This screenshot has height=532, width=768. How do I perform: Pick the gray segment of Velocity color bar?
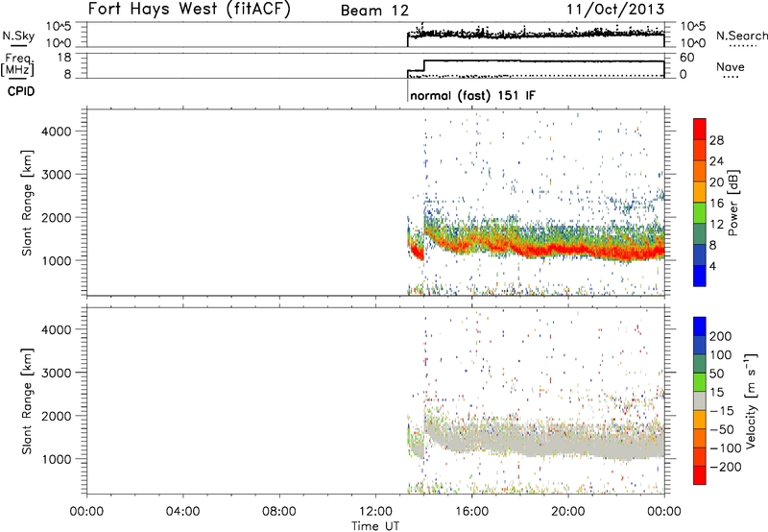click(x=700, y=400)
